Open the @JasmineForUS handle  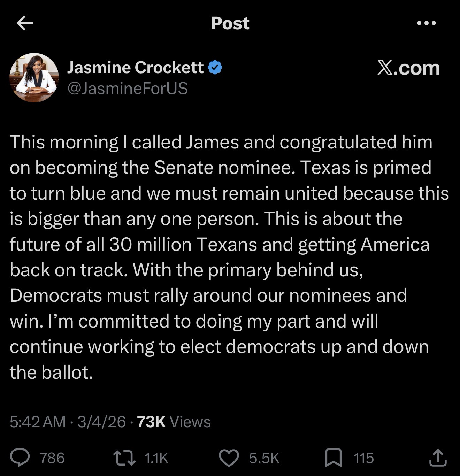(127, 88)
